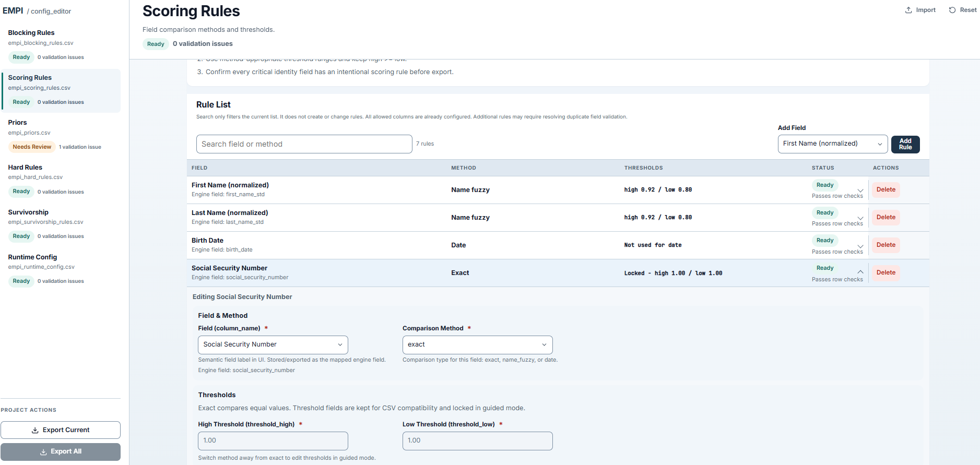Click the EMPI logo text
This screenshot has height=465, width=980.
tap(13, 10)
